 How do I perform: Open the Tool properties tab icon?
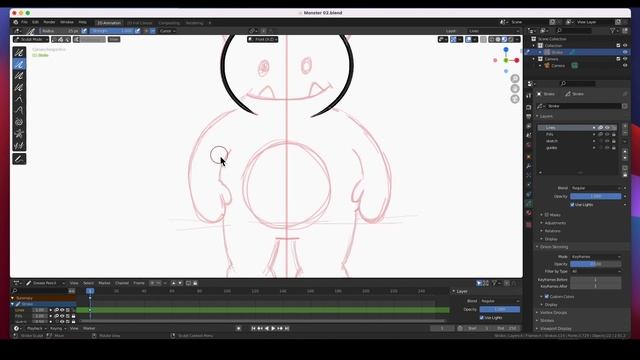(529, 95)
